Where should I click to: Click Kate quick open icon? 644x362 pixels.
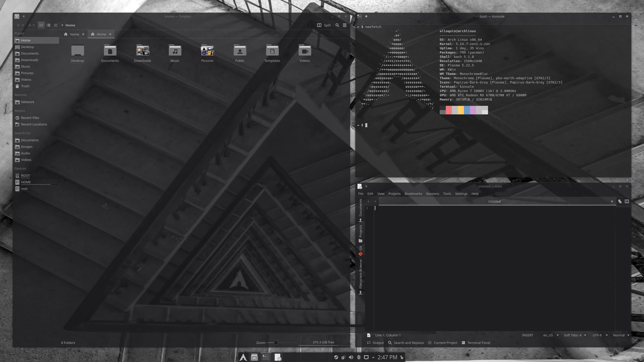pyautogui.click(x=620, y=201)
